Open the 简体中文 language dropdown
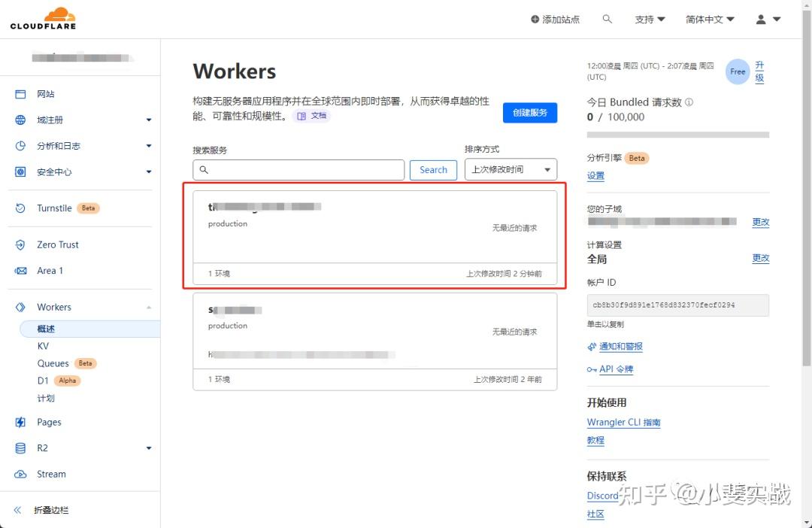 (710, 19)
